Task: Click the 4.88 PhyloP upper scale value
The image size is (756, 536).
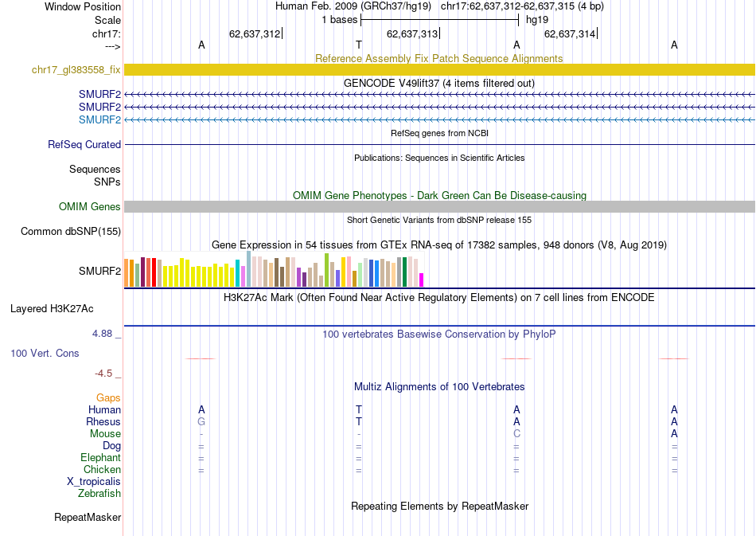Action: pyautogui.click(x=102, y=334)
